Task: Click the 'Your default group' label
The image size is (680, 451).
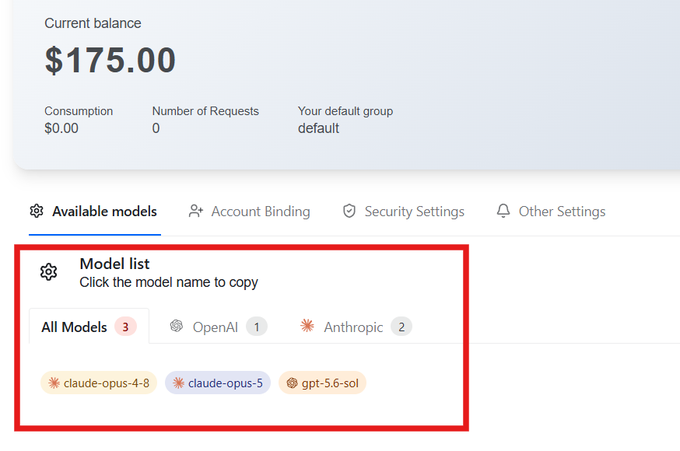Action: pyautogui.click(x=345, y=111)
